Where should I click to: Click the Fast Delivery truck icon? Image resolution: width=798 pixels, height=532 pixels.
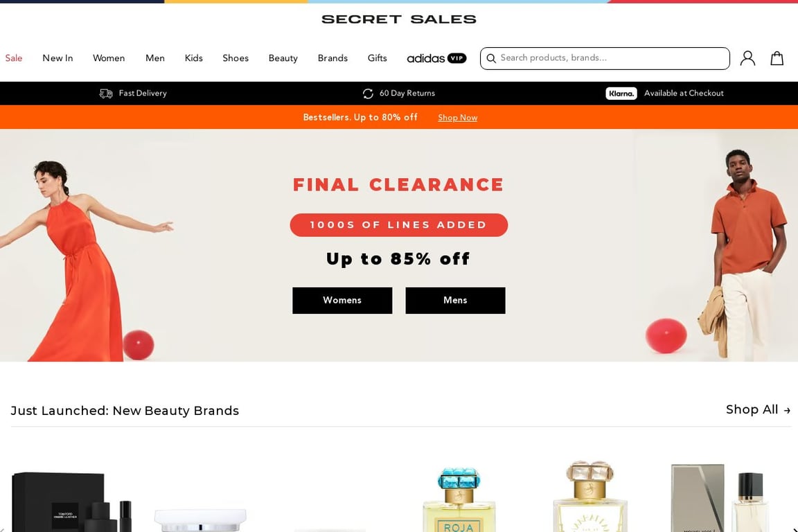[106, 94]
